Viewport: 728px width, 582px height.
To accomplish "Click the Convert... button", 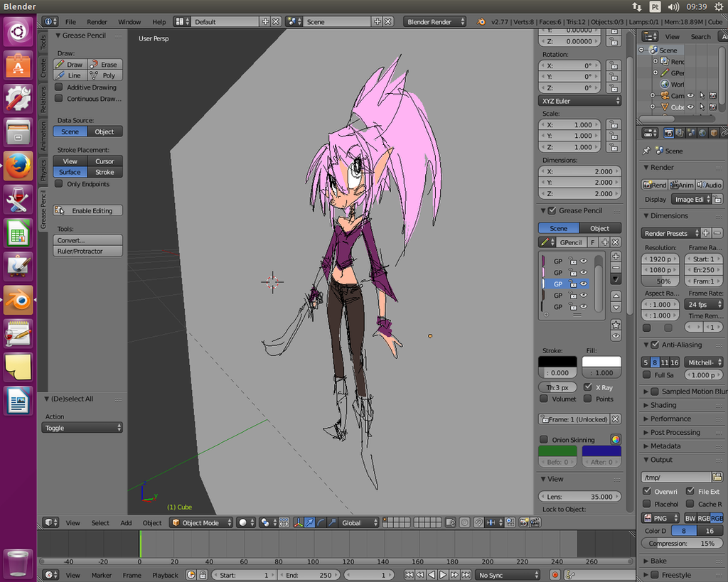I will coord(87,240).
